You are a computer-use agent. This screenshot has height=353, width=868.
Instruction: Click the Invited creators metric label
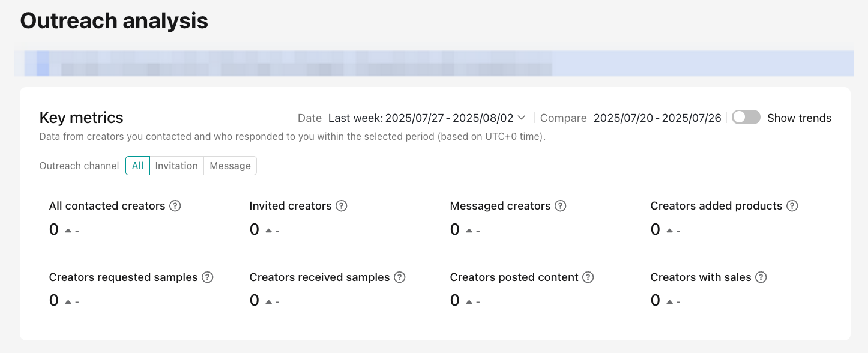pos(291,206)
